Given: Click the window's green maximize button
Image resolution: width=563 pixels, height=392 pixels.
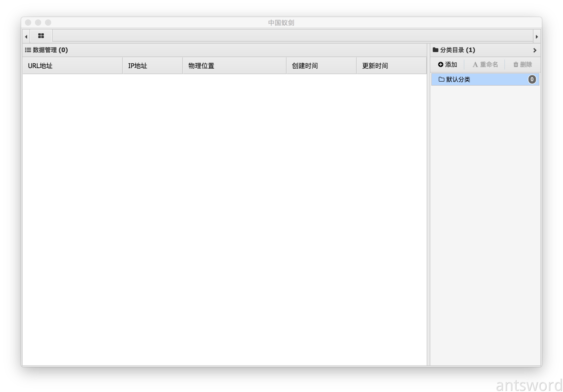Looking at the screenshot, I should 48,23.
